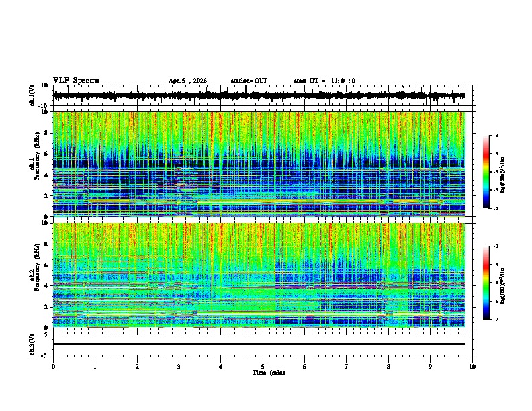This screenshot has width=532, height=411.
Task: Click the "2" tick on the time axis
Action: click(x=137, y=367)
